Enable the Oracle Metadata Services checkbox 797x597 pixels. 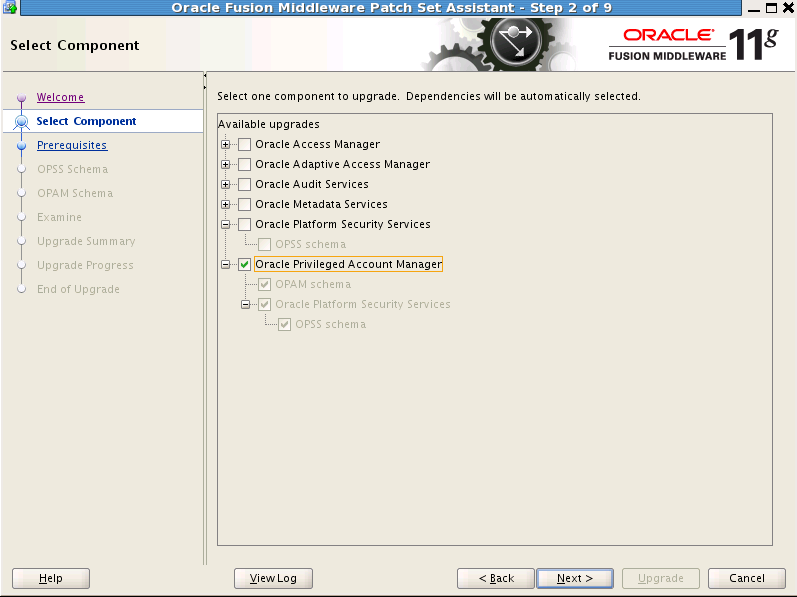(x=244, y=204)
